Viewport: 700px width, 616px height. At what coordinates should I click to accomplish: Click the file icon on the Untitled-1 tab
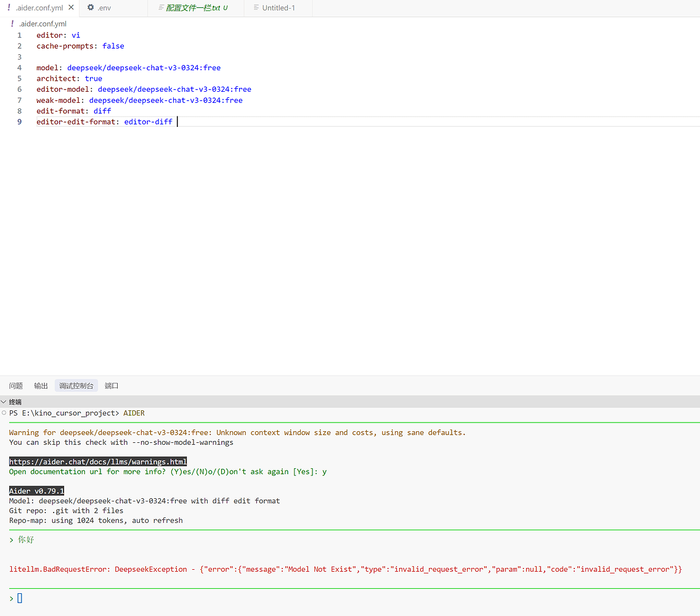256,7
